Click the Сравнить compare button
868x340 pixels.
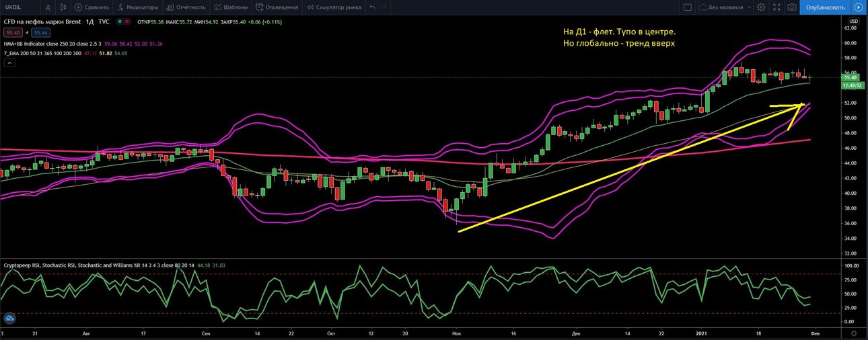click(93, 7)
